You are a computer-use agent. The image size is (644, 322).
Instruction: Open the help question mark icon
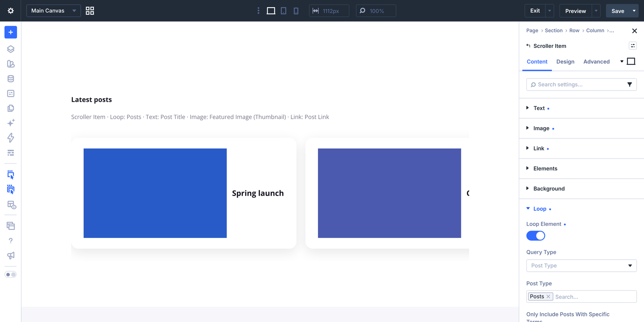(x=11, y=241)
